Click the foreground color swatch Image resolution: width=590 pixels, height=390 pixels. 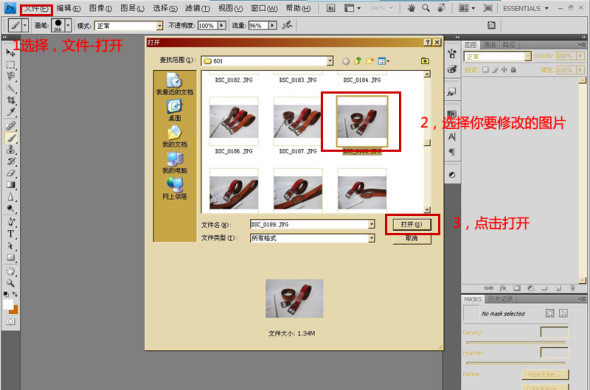pyautogui.click(x=8, y=304)
